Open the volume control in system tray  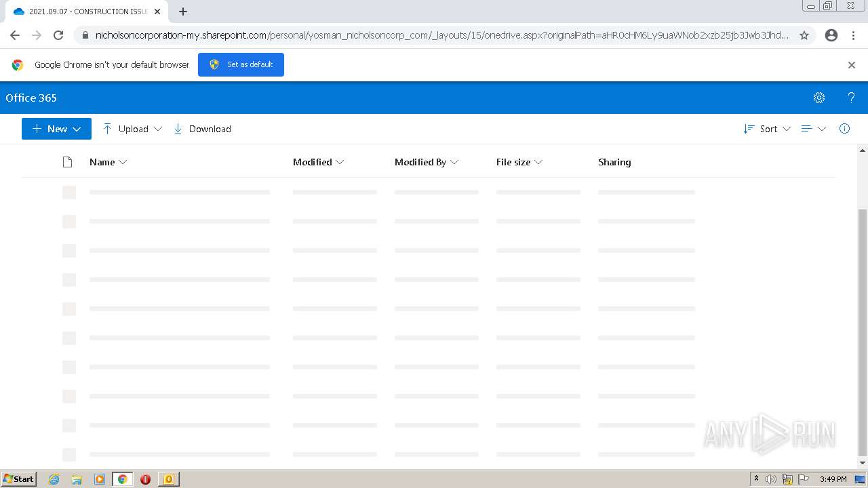771,479
